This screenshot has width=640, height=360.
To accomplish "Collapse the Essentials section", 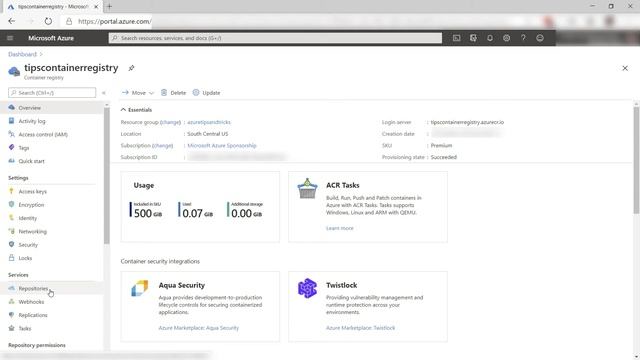I will (136, 110).
